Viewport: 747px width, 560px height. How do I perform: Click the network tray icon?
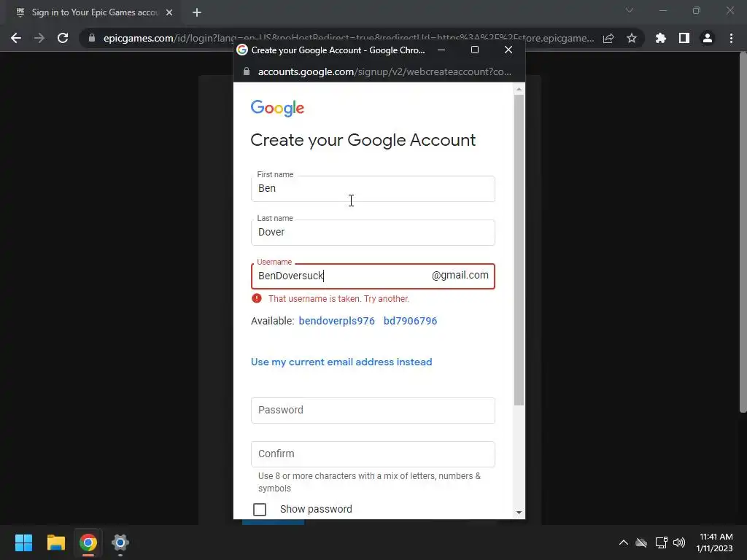coord(661,542)
